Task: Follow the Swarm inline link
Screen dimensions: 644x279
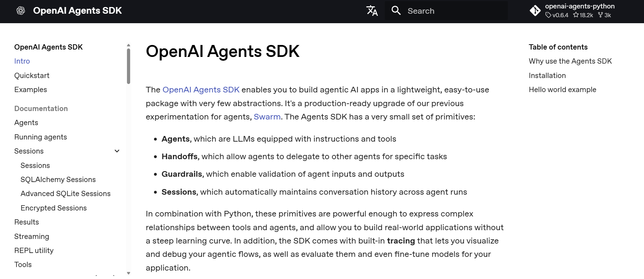Action: (x=267, y=117)
